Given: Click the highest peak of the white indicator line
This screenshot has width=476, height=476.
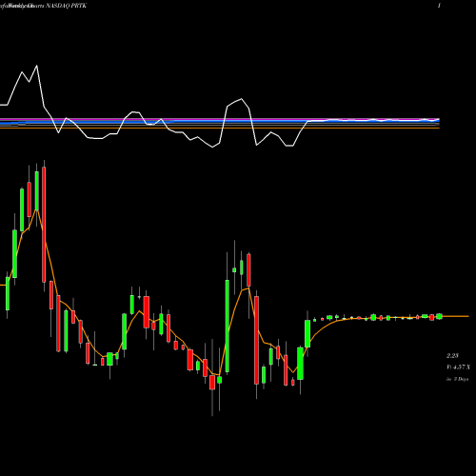Looking at the screenshot, I should [x=37, y=66].
